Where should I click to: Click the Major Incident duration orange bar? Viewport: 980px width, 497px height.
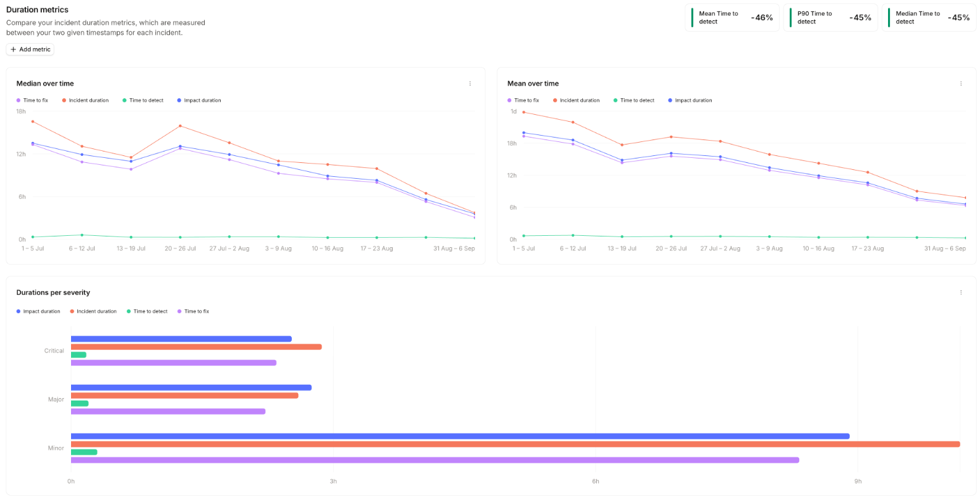tap(185, 396)
